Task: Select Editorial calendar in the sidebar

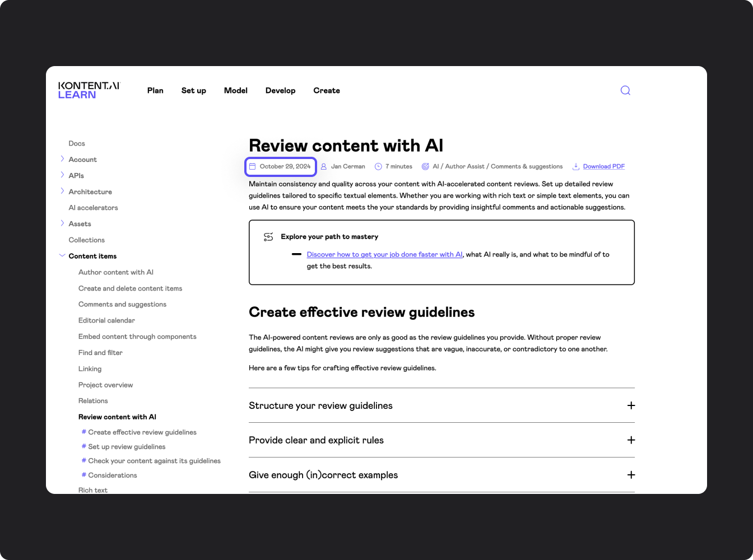Action: 106,320
